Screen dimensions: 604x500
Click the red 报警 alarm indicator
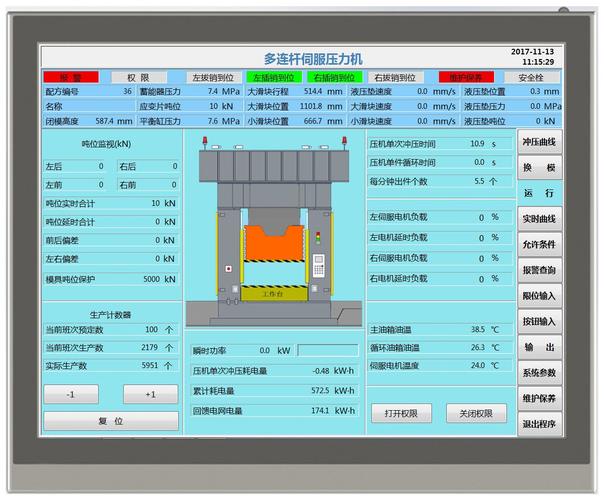(x=71, y=77)
